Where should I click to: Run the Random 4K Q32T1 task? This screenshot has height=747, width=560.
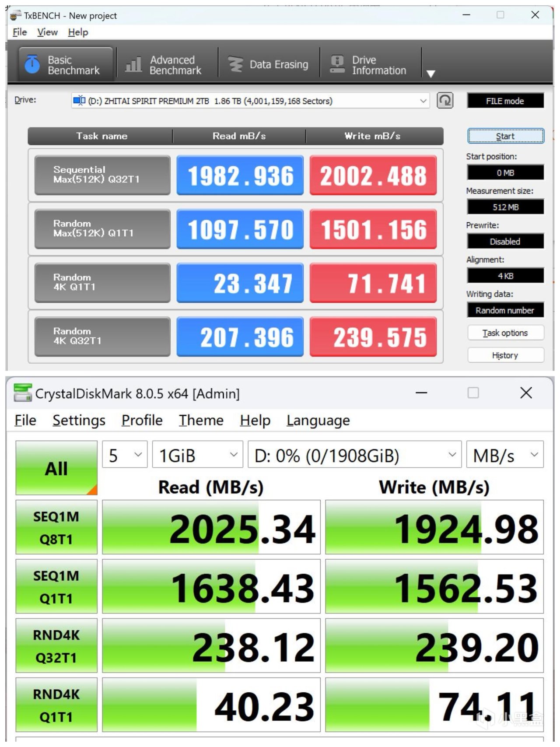[x=102, y=337]
